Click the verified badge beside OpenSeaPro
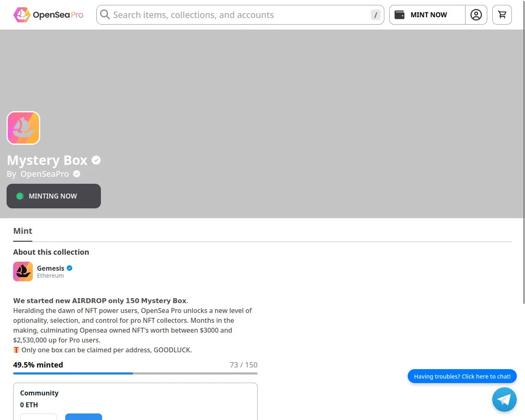Image resolution: width=525 pixels, height=420 pixels. coord(77,174)
